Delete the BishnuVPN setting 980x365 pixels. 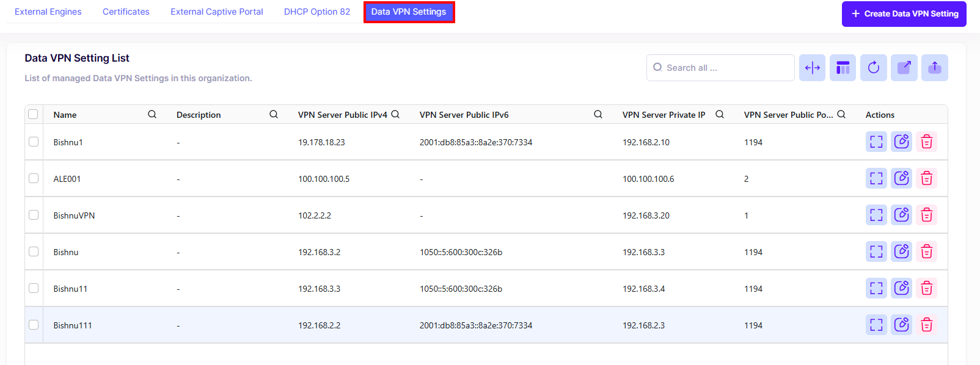(x=927, y=215)
